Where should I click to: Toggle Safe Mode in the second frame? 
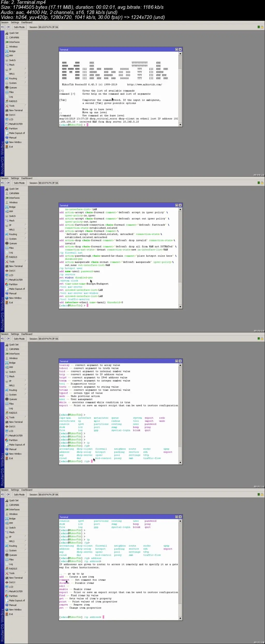[x=19, y=183]
